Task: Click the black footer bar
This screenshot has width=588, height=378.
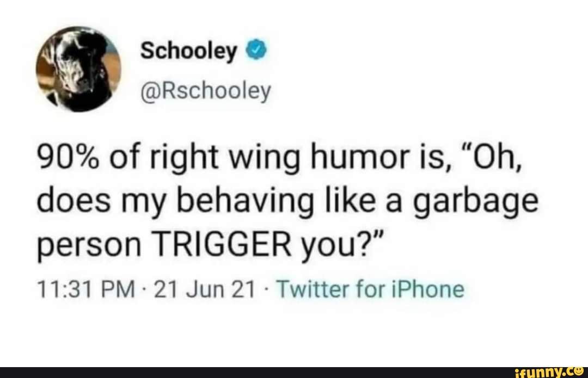Action: coord(294,373)
